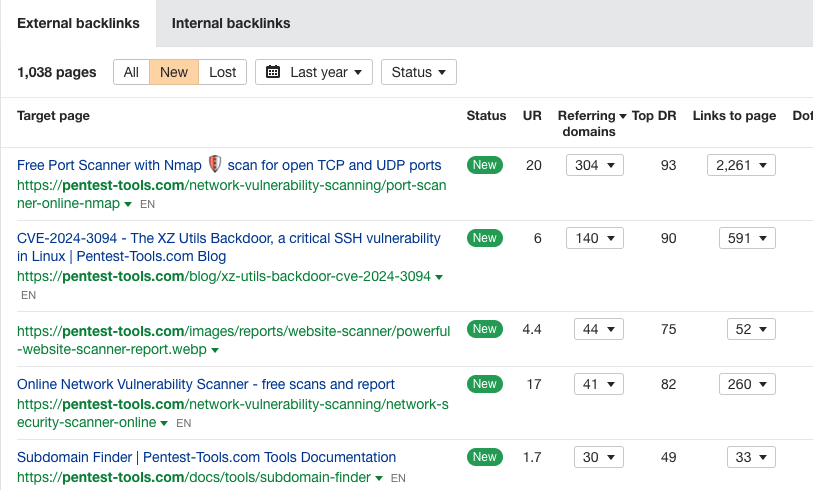Click the caret beside port-scanner-online-nmap URL
The image size is (813, 490).
pos(128,204)
